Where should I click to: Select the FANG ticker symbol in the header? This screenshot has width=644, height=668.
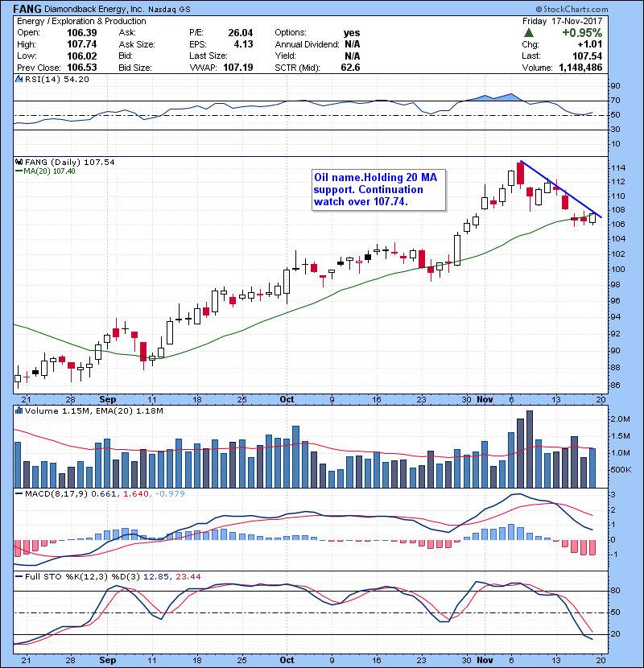pos(27,9)
